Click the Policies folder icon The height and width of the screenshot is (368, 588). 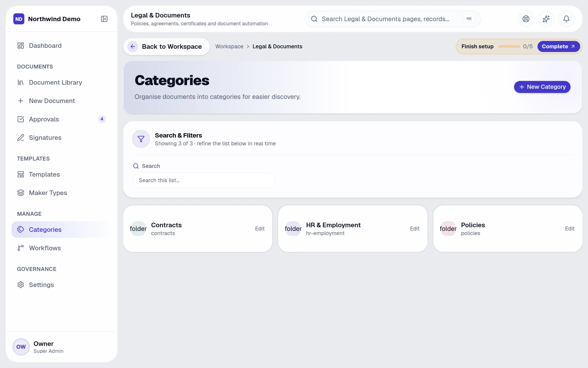point(448,229)
